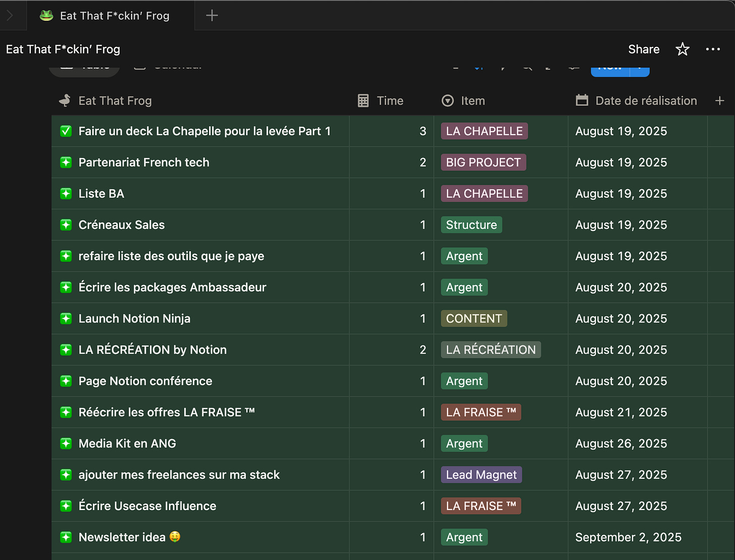The height and width of the screenshot is (560, 735).
Task: Click the Argent tag in Newsletter idea row
Action: [x=464, y=538]
